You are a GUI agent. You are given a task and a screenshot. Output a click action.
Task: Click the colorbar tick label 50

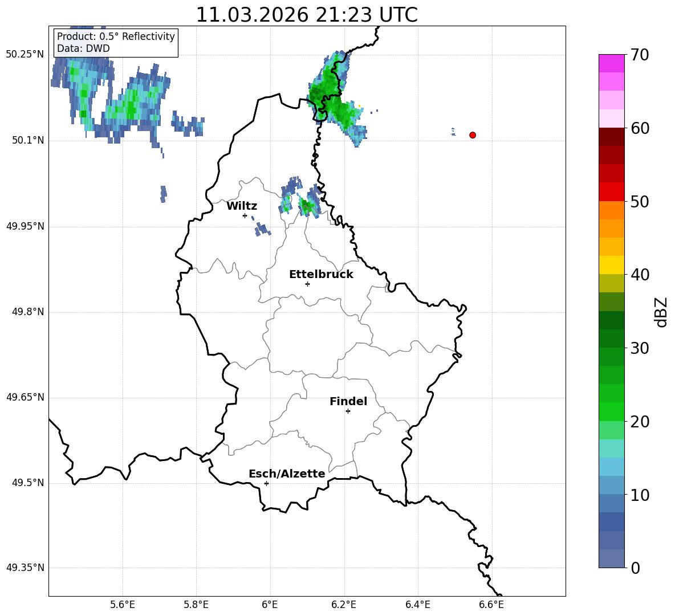[640, 201]
